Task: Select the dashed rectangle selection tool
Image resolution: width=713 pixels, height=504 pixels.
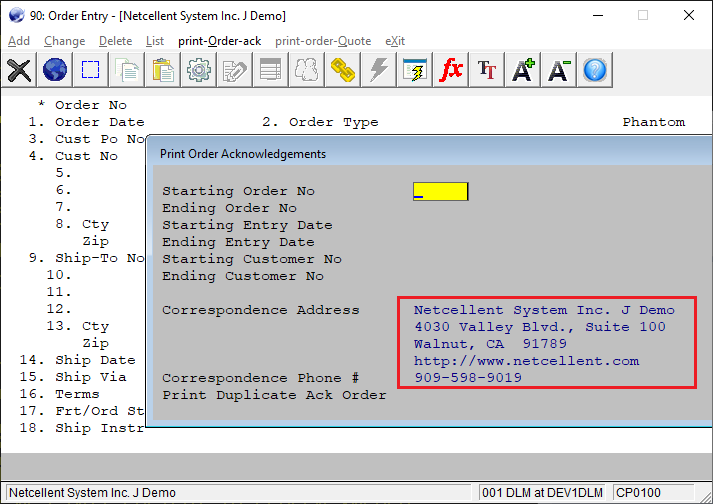Action: click(x=90, y=70)
